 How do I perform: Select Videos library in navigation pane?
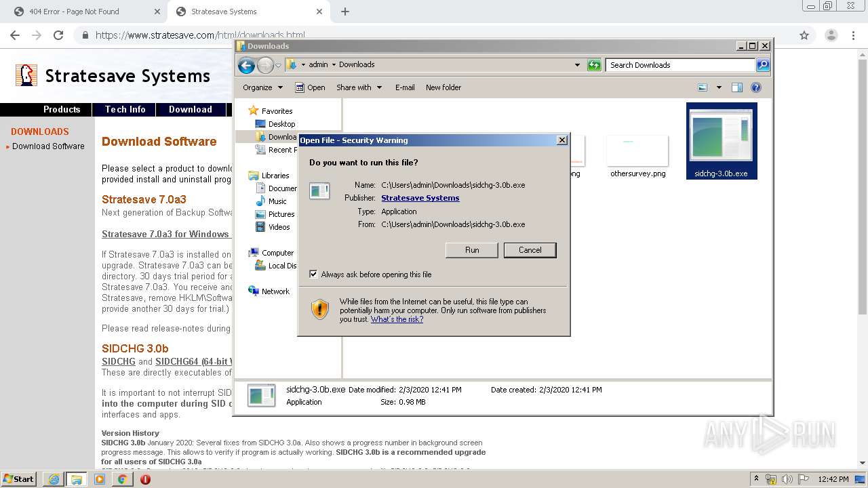pyautogui.click(x=273, y=227)
